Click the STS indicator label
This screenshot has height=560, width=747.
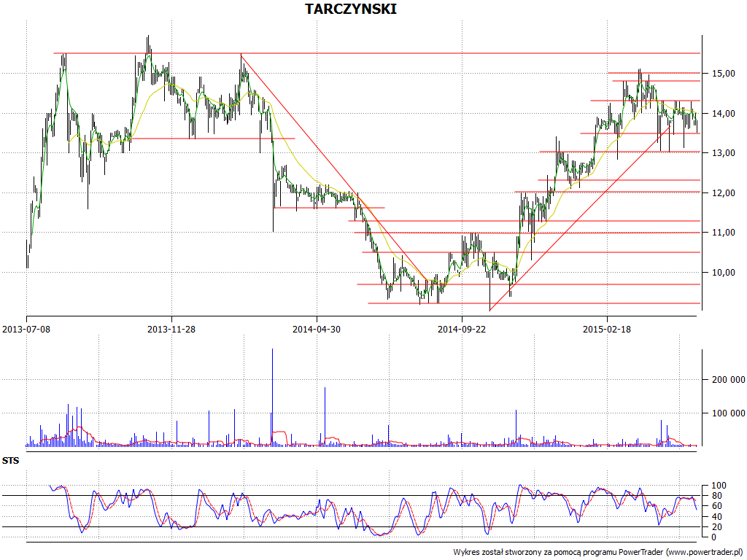coord(10,461)
